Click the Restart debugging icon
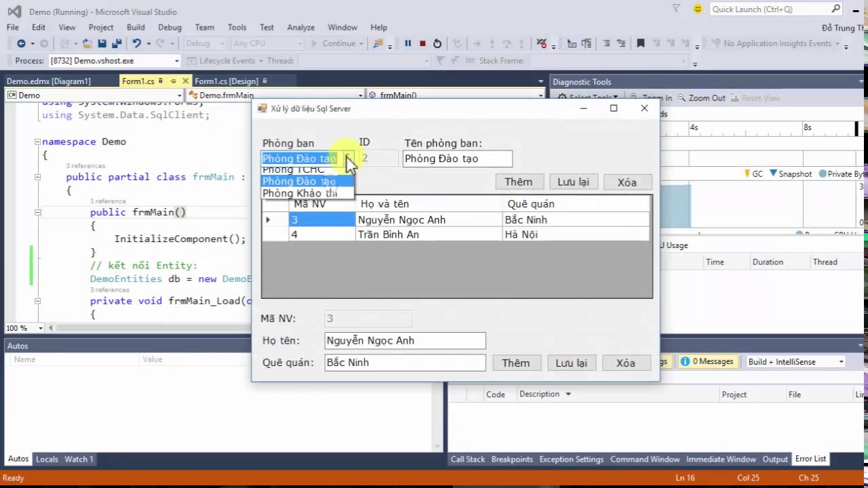This screenshot has width=868, height=488. tap(437, 43)
